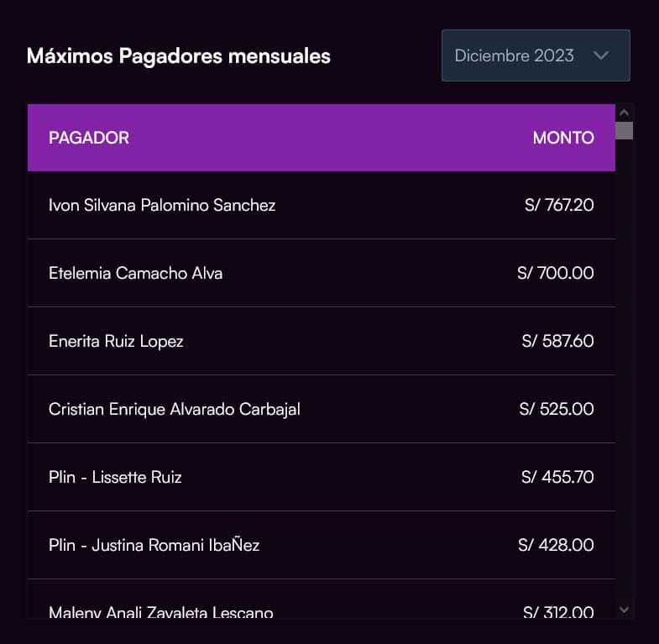Click the S/ 767.20 amount
659x644 pixels.
tap(559, 205)
